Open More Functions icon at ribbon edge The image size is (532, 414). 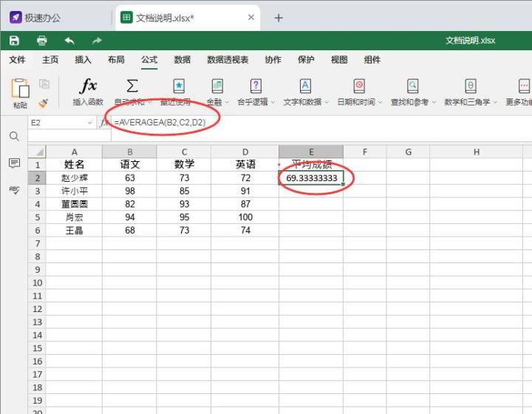[x=524, y=86]
